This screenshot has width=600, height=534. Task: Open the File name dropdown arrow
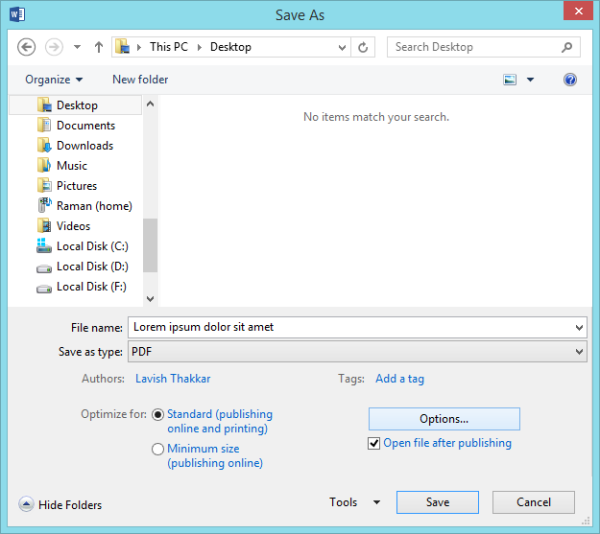click(579, 328)
